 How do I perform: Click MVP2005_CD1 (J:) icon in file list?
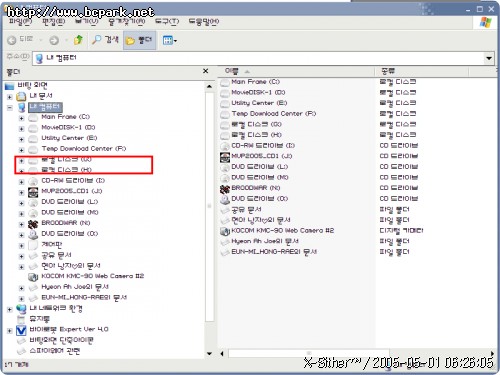pos(225,157)
